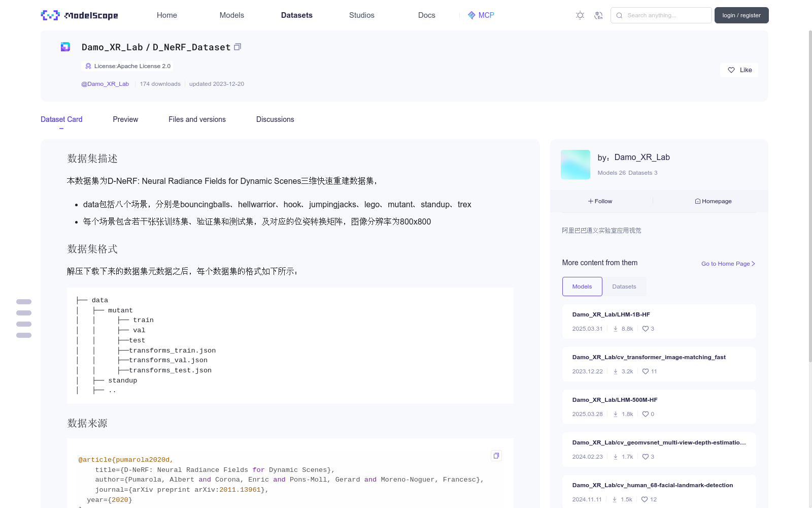Click the Apache License 2.0 tag
The width and height of the screenshot is (812, 508).
point(127,66)
